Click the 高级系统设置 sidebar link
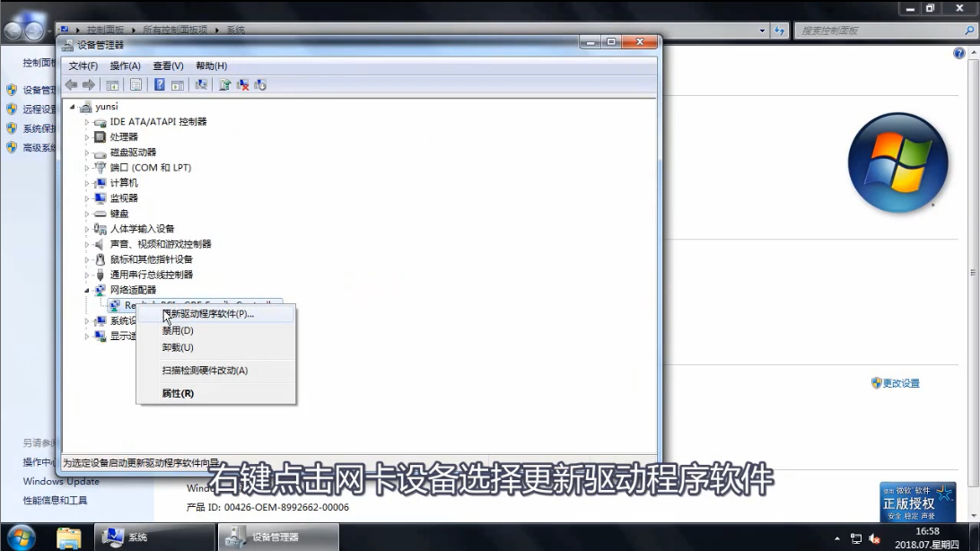The height and width of the screenshot is (551, 980). pyautogui.click(x=39, y=147)
